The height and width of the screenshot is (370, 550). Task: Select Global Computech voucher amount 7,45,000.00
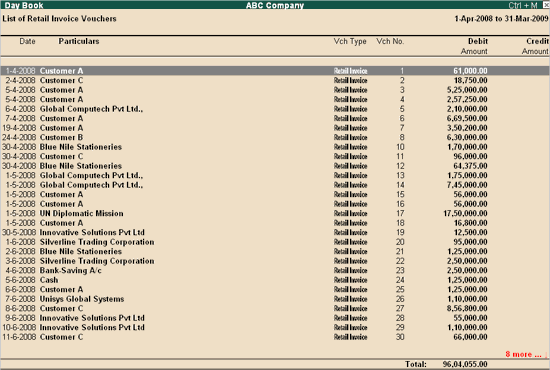click(275, 184)
